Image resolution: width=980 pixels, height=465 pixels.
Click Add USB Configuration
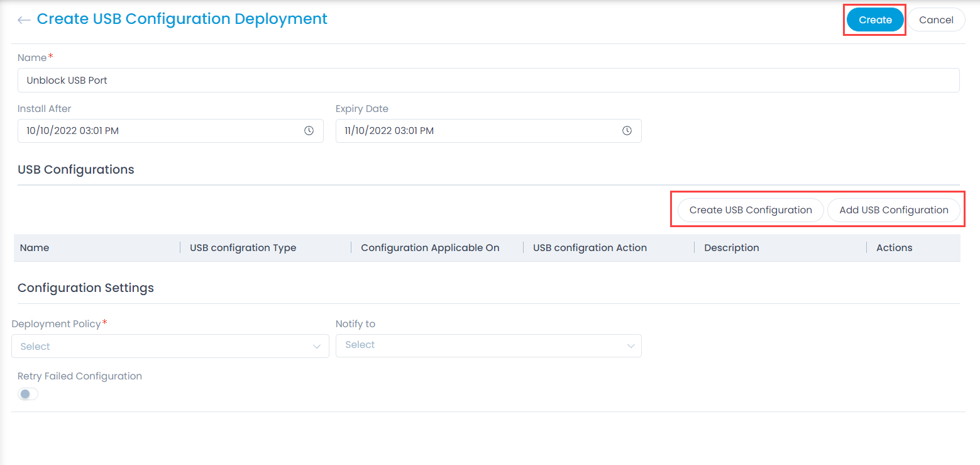(894, 210)
